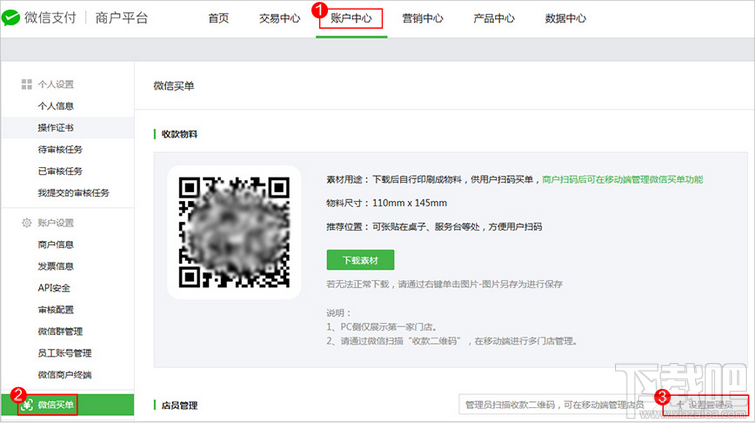Open 我提交的审核任务 in the sidebar
The width and height of the screenshot is (755, 424).
coord(74,193)
